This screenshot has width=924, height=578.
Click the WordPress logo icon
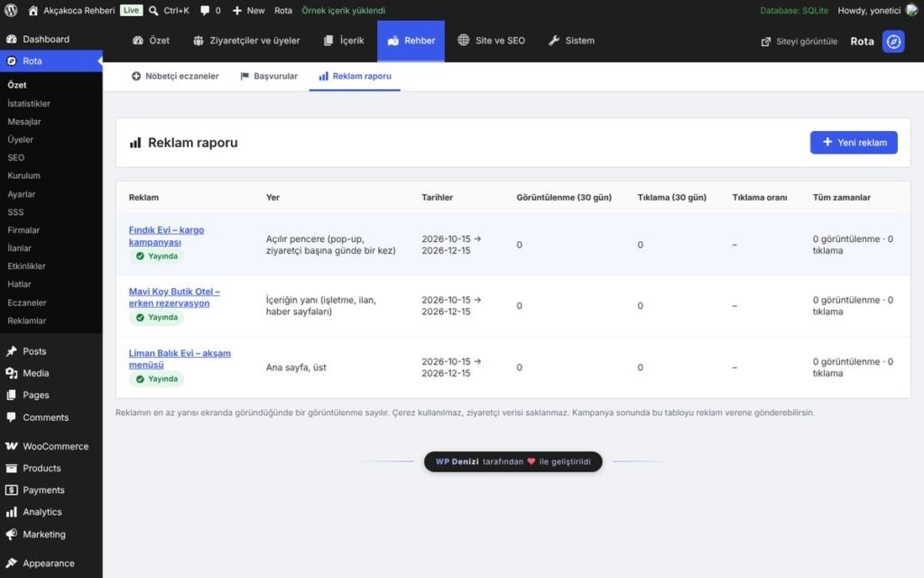pos(11,10)
